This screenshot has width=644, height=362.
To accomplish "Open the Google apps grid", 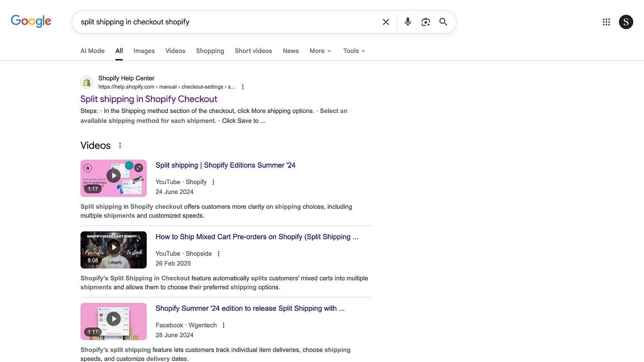I will (x=606, y=22).
